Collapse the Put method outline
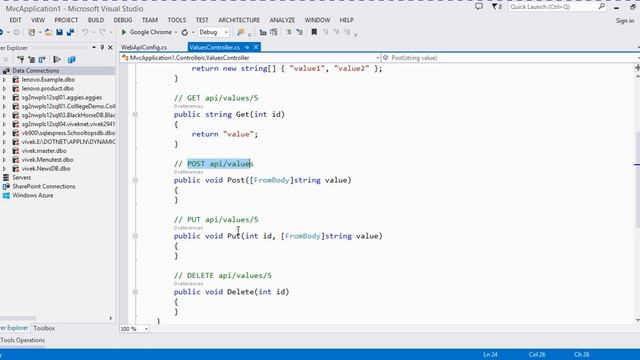 135,236
